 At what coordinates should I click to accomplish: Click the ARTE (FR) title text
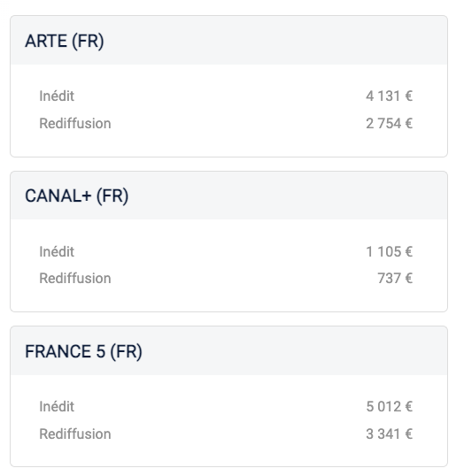point(65,41)
